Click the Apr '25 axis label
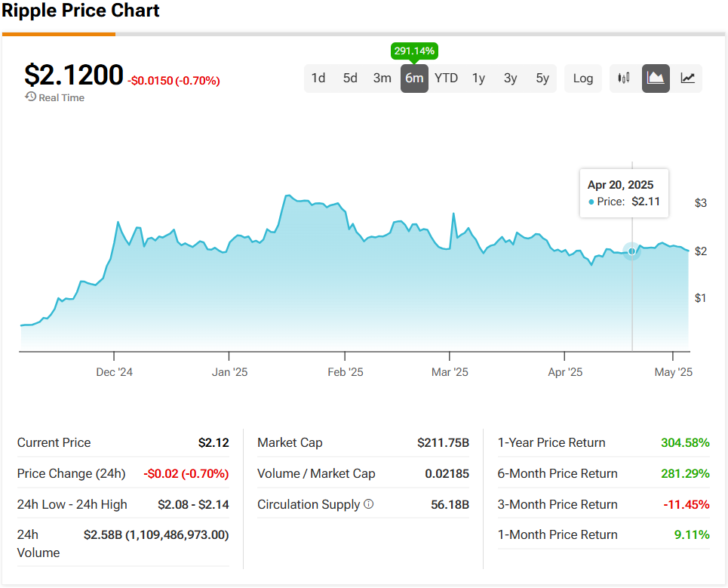Image resolution: width=728 pixels, height=588 pixels. click(x=565, y=372)
